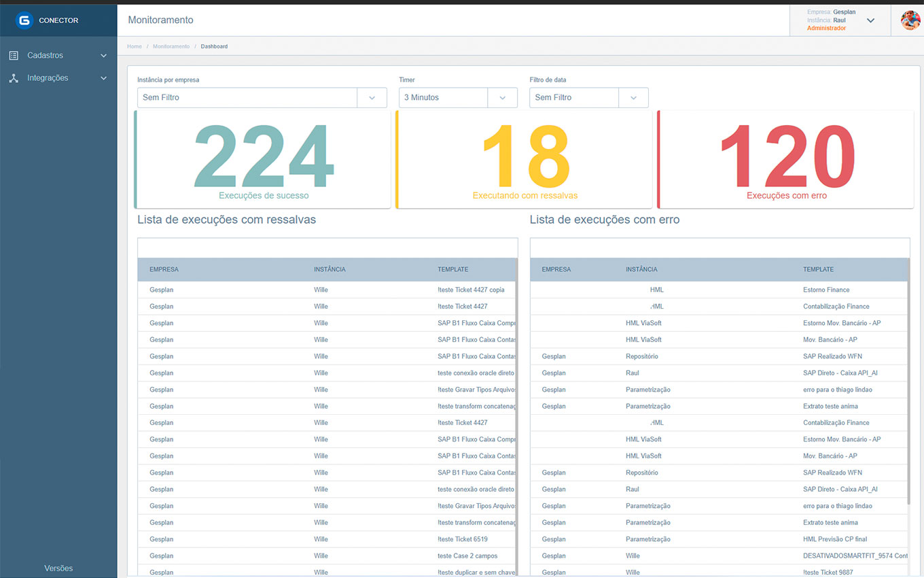The width and height of the screenshot is (924, 578).
Task: Open the Filtro de data dropdown
Action: pyautogui.click(x=588, y=97)
